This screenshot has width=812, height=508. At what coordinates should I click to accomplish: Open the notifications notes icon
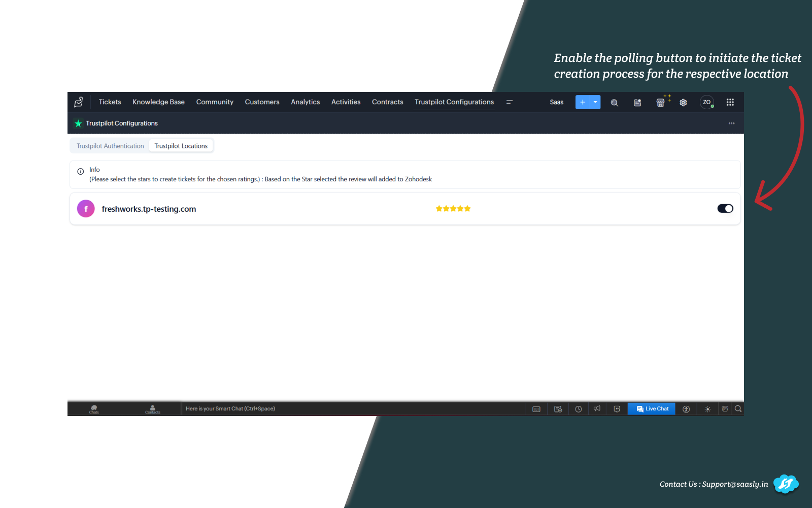637,103
